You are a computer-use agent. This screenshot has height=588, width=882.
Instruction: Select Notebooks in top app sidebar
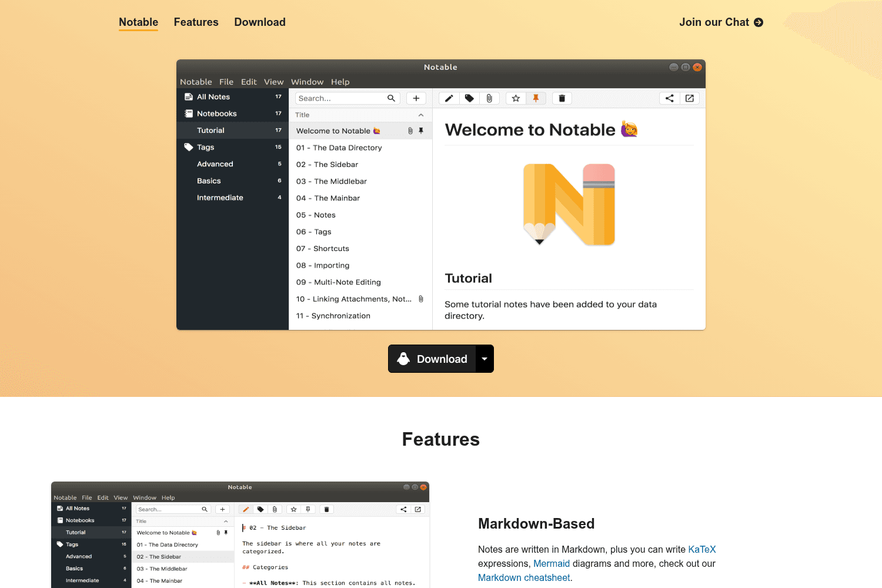pos(233,113)
